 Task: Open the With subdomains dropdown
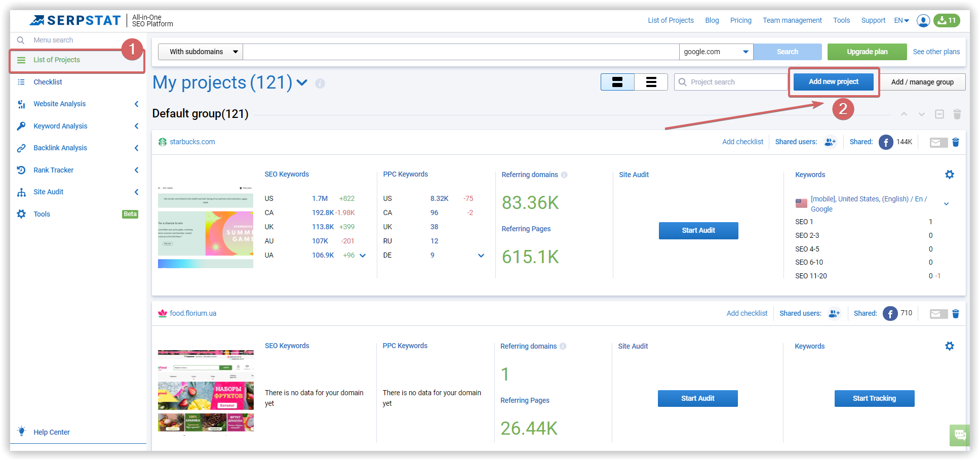[201, 52]
